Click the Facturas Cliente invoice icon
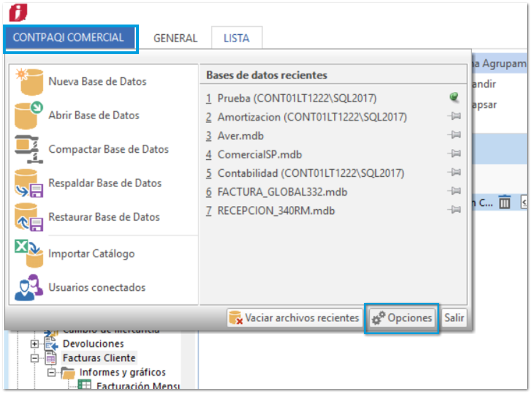 [51, 358]
